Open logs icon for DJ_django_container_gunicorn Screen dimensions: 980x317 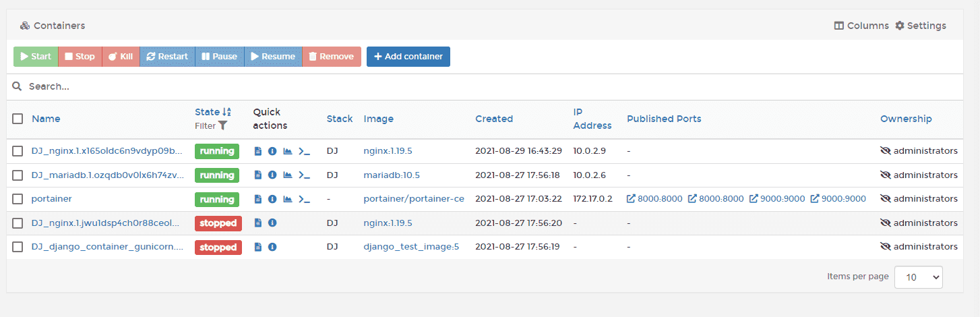(258, 247)
